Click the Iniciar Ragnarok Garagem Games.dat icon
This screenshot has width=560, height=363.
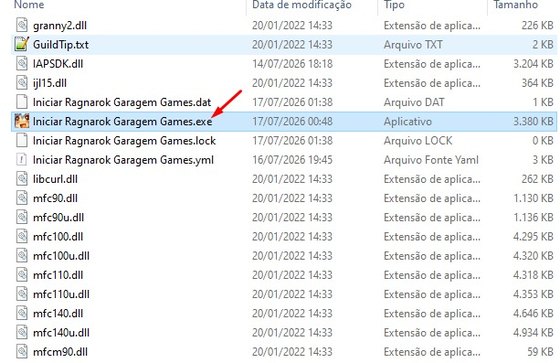pos(22,102)
